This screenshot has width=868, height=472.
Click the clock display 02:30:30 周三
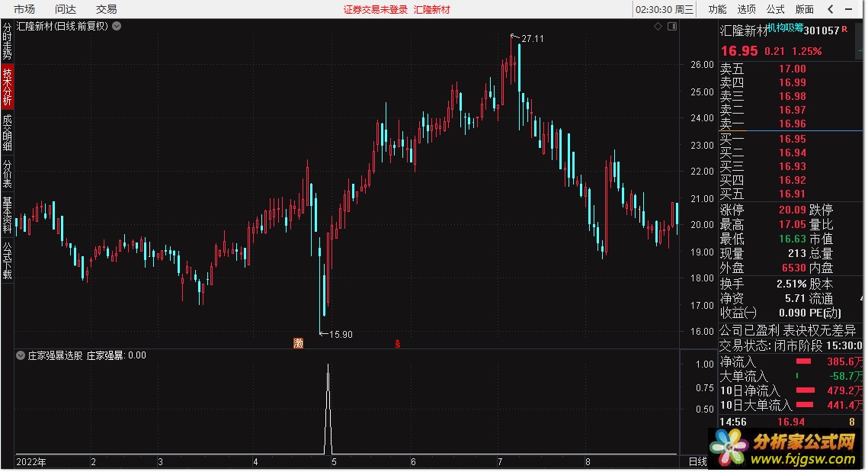coord(665,9)
